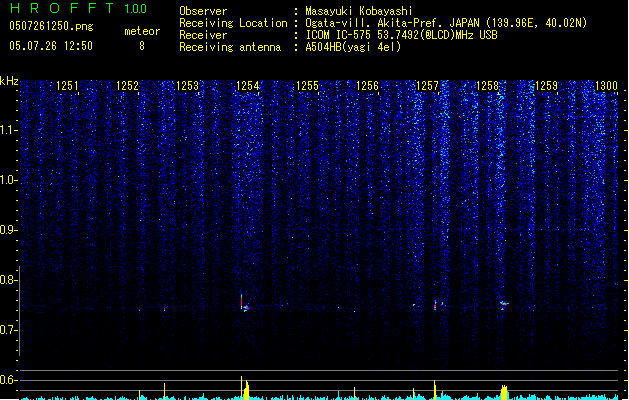Click the 1258 time marker

pos(487,86)
